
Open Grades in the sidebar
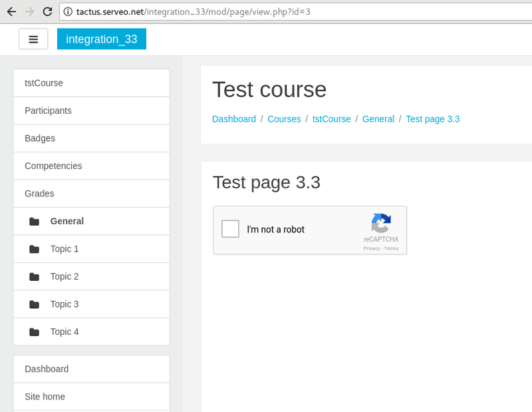pos(91,194)
